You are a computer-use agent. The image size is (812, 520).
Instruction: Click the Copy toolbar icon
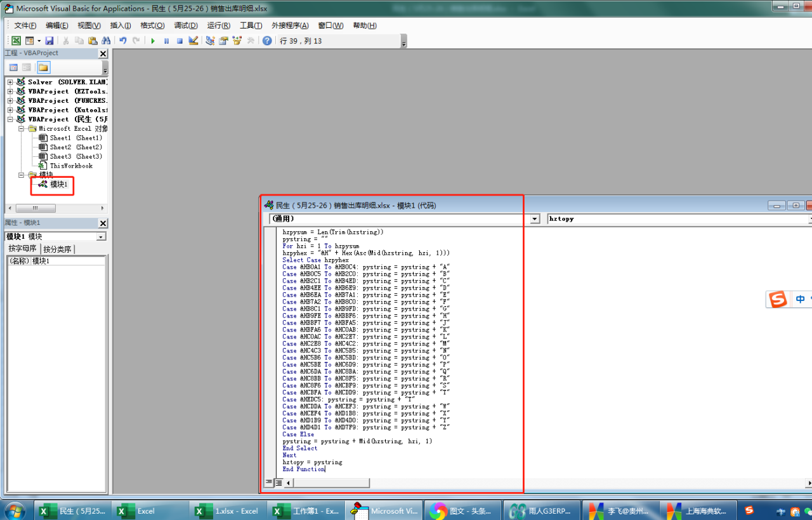click(x=79, y=41)
